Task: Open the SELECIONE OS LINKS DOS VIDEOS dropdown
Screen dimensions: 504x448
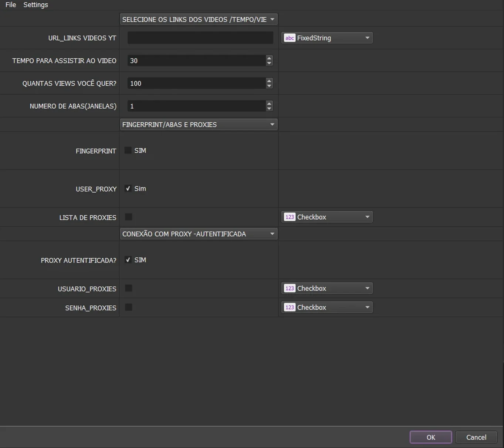Action: pos(199,19)
